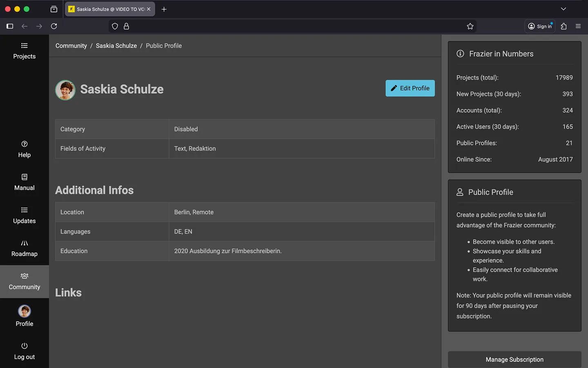Screen dimensions: 588x368
Task: Click Saskia Schulze breadcrumb link
Action: [116, 46]
